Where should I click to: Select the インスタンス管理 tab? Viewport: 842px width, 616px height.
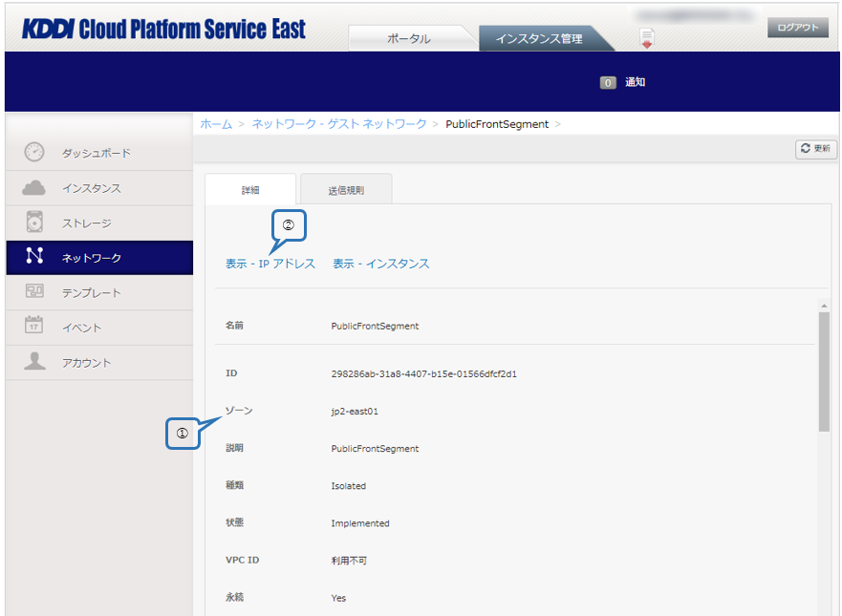[x=539, y=39]
